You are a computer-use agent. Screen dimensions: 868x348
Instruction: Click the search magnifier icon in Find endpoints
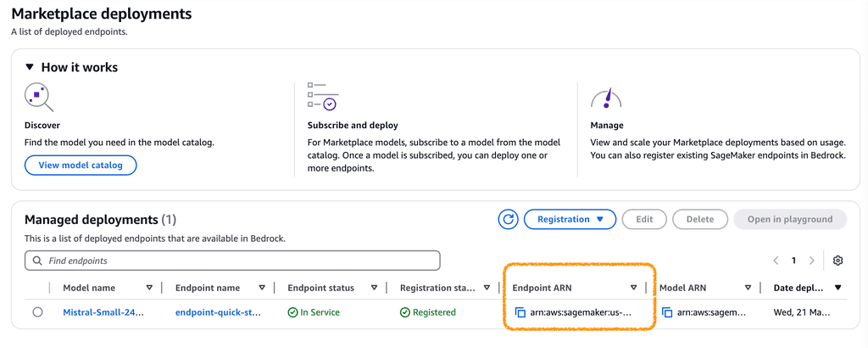[37, 261]
